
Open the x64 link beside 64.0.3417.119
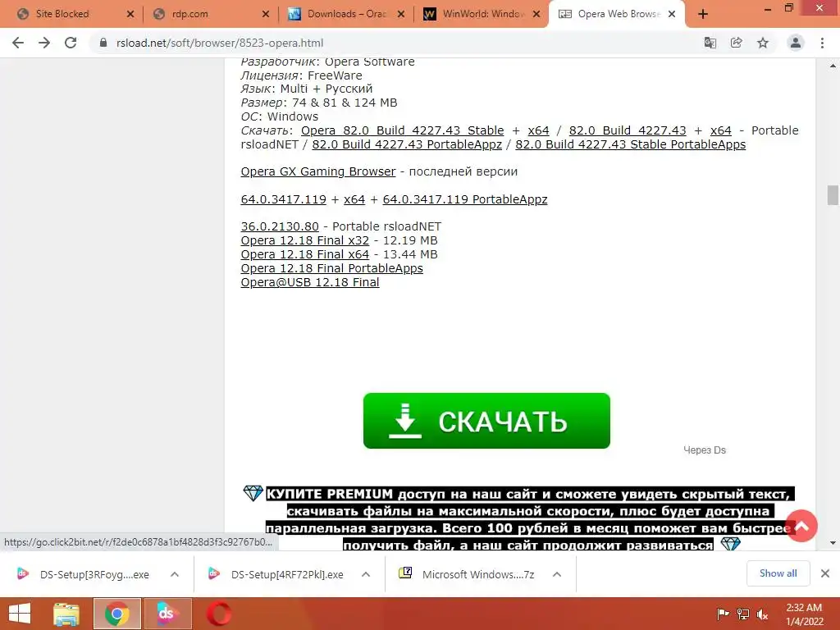[354, 200]
